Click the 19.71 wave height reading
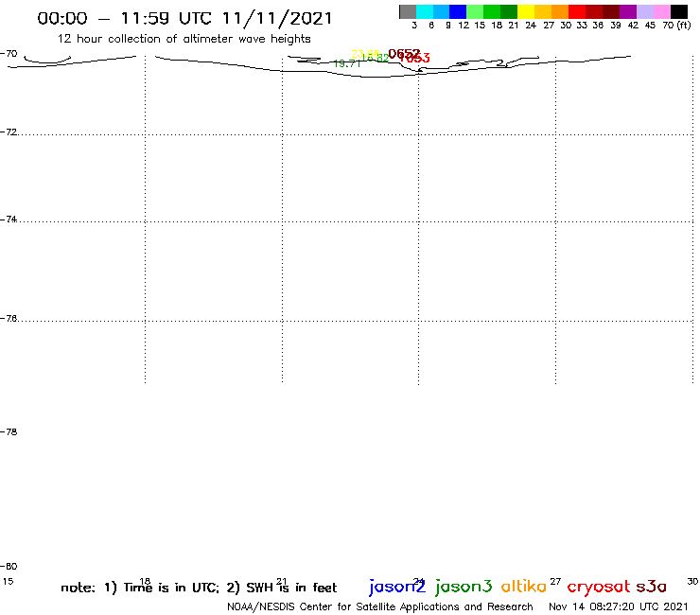Viewport: 700px width, 615px height. coord(347,64)
